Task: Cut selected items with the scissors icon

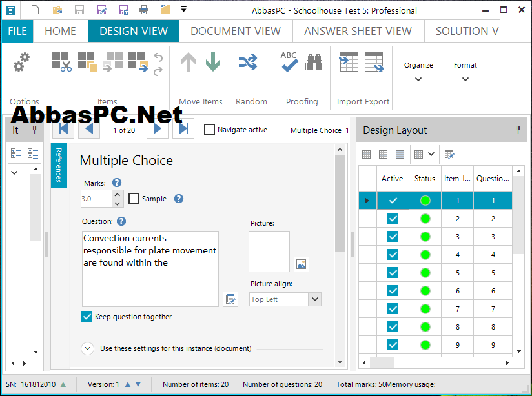Action: point(62,62)
